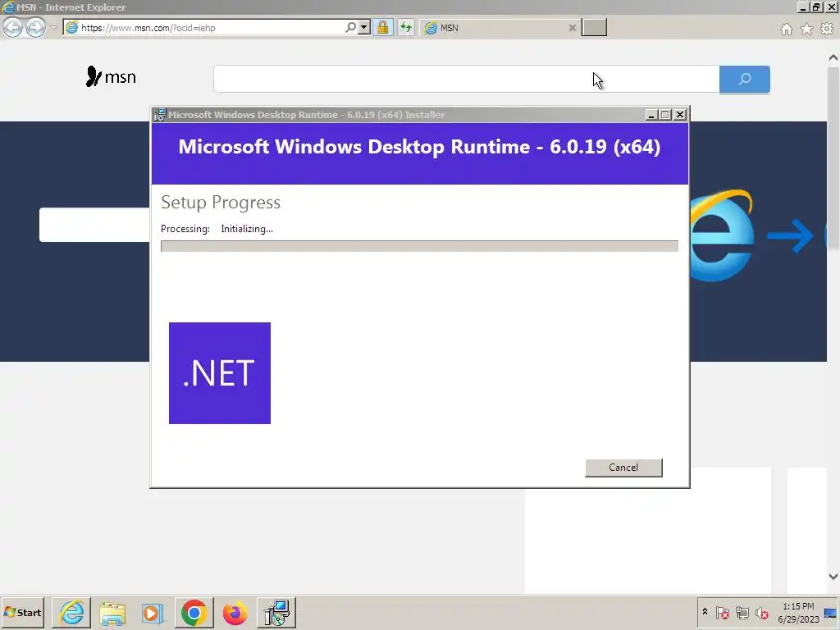Image resolution: width=840 pixels, height=630 pixels.
Task: Open Internet Explorer Tools gear menu
Action: (827, 29)
